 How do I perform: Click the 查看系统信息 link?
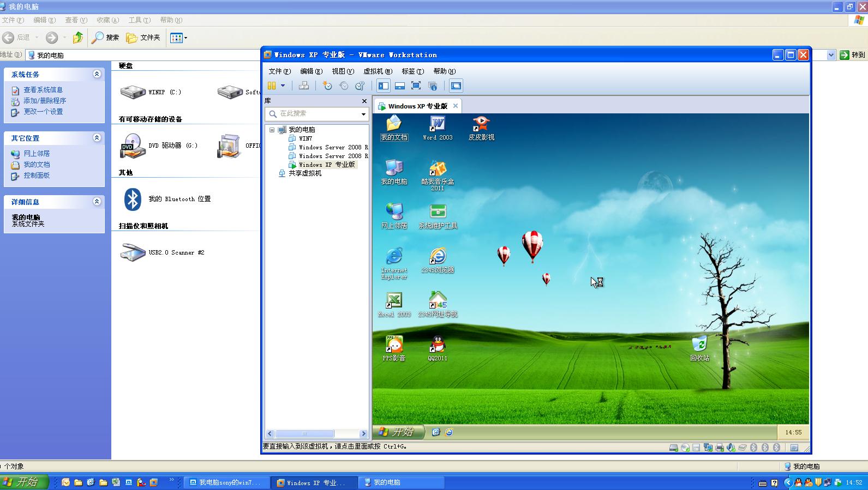(x=43, y=90)
